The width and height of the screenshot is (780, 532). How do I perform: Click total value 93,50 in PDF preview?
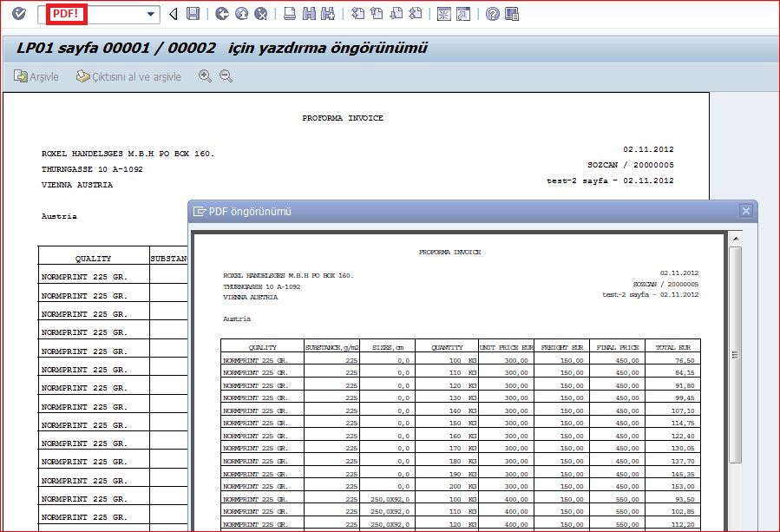(x=685, y=499)
